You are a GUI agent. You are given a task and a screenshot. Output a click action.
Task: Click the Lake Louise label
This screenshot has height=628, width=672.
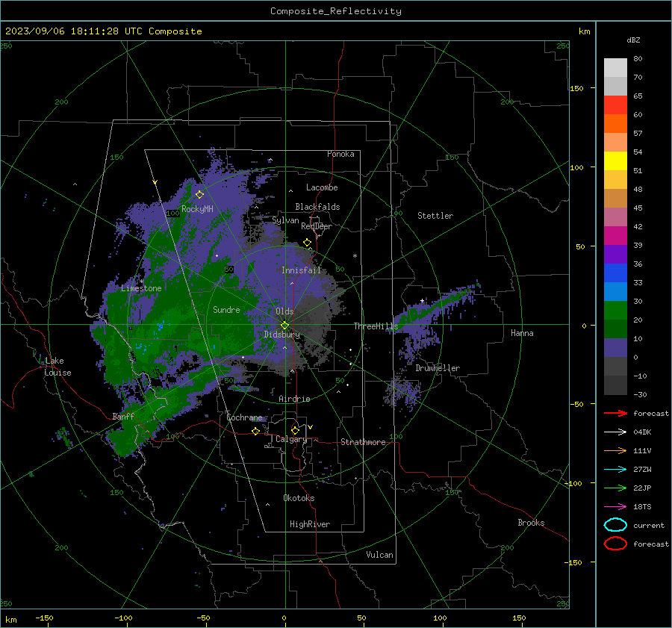57,367
